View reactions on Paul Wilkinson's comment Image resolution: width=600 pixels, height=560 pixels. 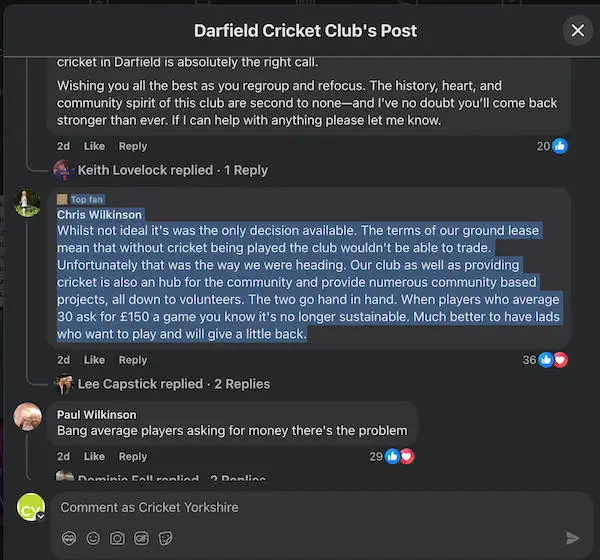point(391,456)
